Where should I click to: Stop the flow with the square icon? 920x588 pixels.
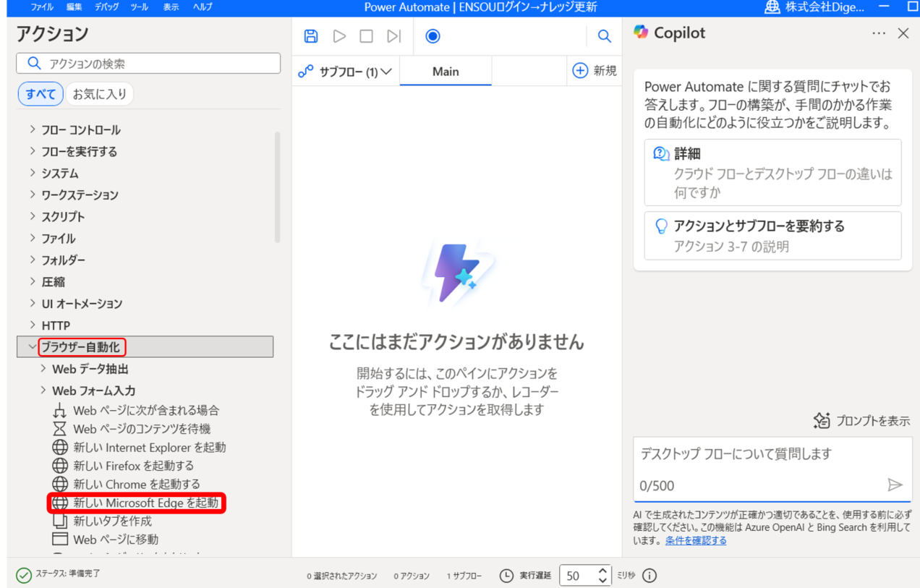coord(367,36)
